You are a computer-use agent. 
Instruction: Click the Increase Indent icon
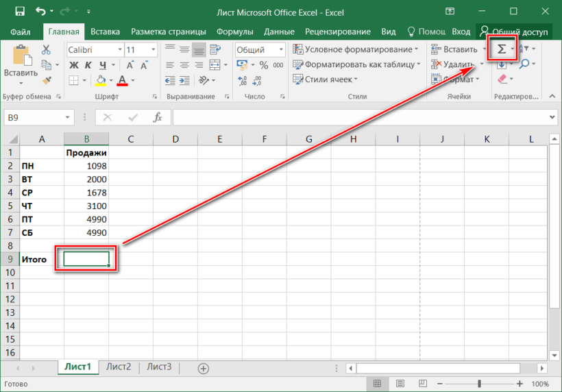pyautogui.click(x=184, y=80)
